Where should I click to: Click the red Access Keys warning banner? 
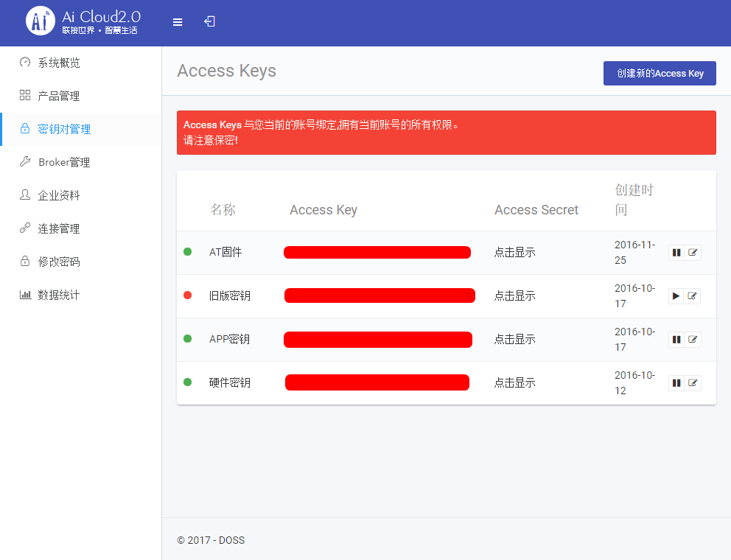click(446, 133)
